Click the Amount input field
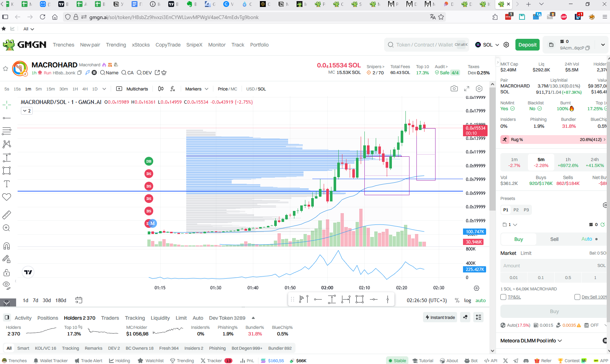610x364 pixels. pos(554,265)
